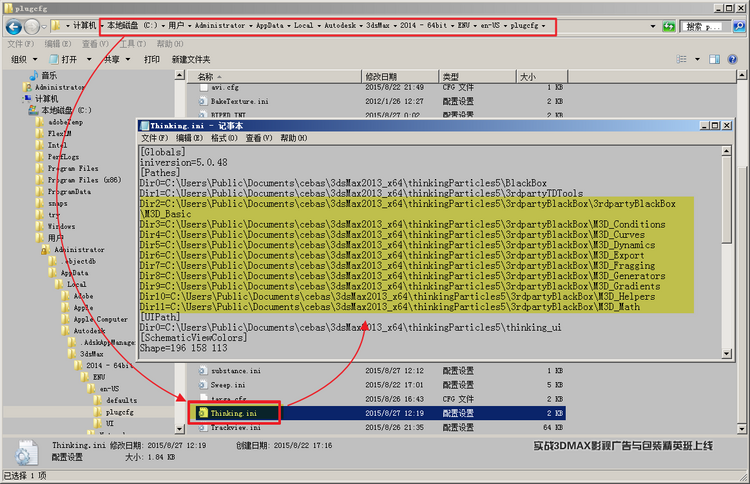
Task: Click Notepad scrollbar down arrow
Action: (x=727, y=354)
